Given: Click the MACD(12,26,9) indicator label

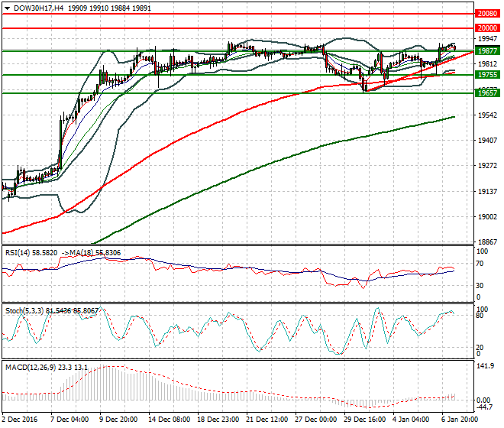Looking at the screenshot, I should click(31, 367).
